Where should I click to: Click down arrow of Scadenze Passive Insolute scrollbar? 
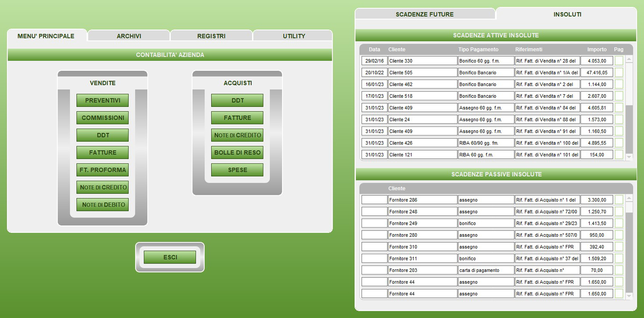pos(629,296)
